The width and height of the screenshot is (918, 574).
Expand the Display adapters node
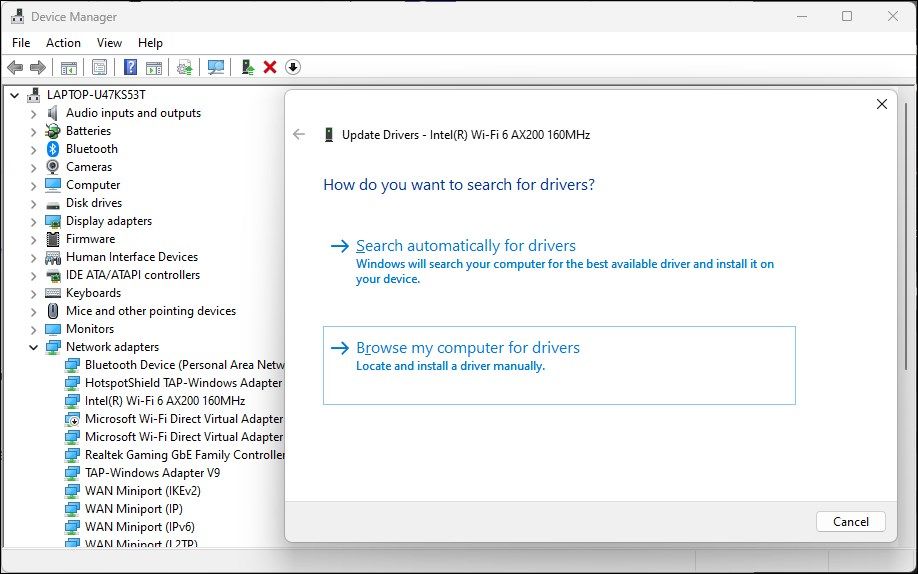[x=33, y=221]
